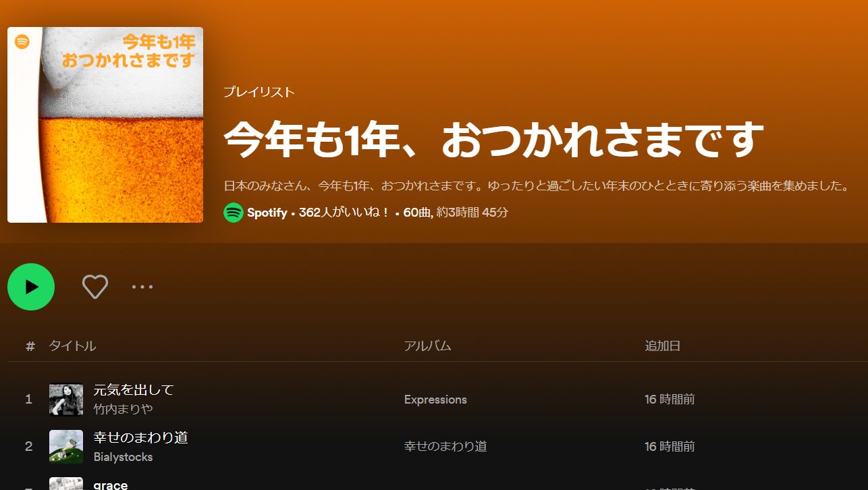Open the beer playlist cover image

click(105, 125)
